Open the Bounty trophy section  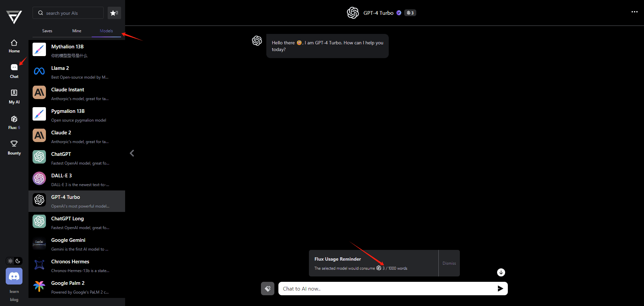[x=14, y=147]
